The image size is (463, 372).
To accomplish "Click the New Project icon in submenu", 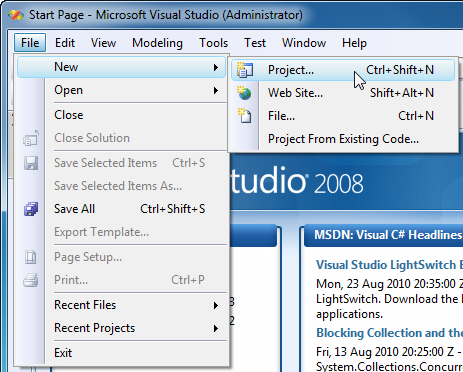I will [245, 70].
